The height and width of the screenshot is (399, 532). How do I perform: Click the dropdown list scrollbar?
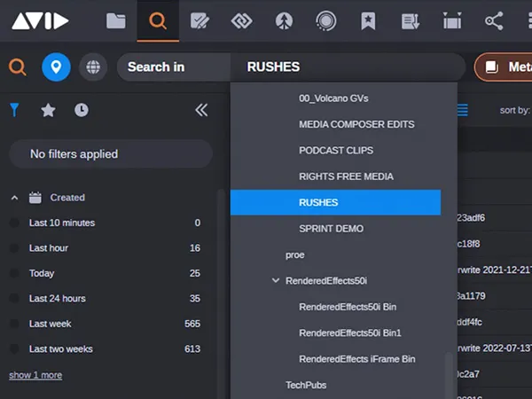[449, 376]
